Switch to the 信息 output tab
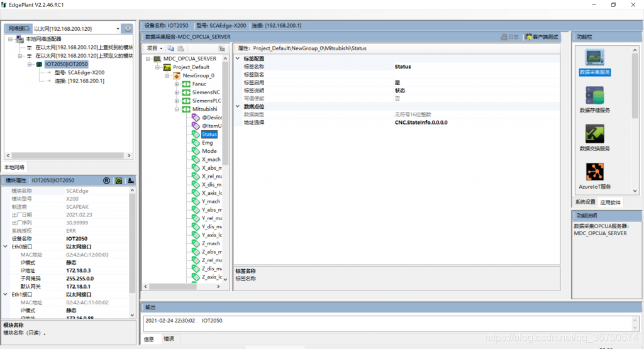This screenshot has width=644, height=349. [x=148, y=339]
